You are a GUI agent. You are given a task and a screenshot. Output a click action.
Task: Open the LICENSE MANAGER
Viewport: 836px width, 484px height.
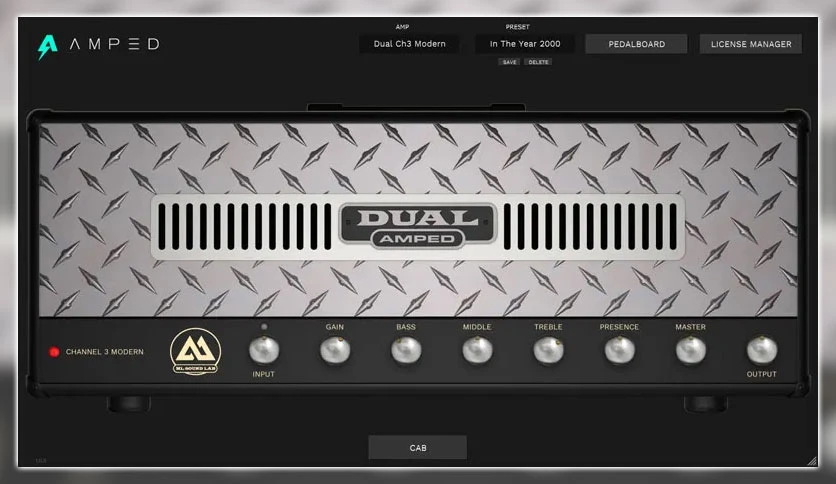click(751, 44)
